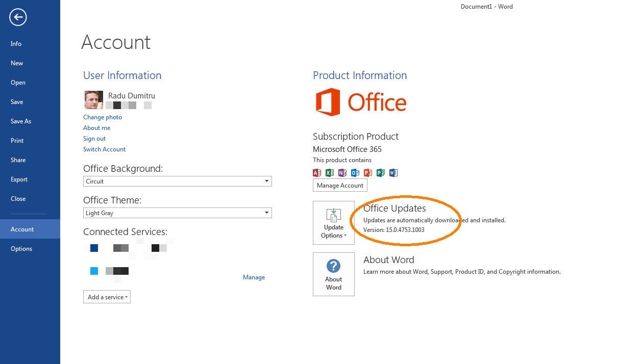
Task: Click the OneNote product icon
Action: coord(342,173)
